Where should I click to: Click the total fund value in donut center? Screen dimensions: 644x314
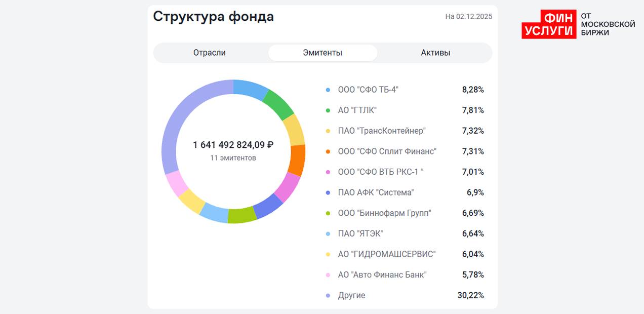tap(233, 145)
